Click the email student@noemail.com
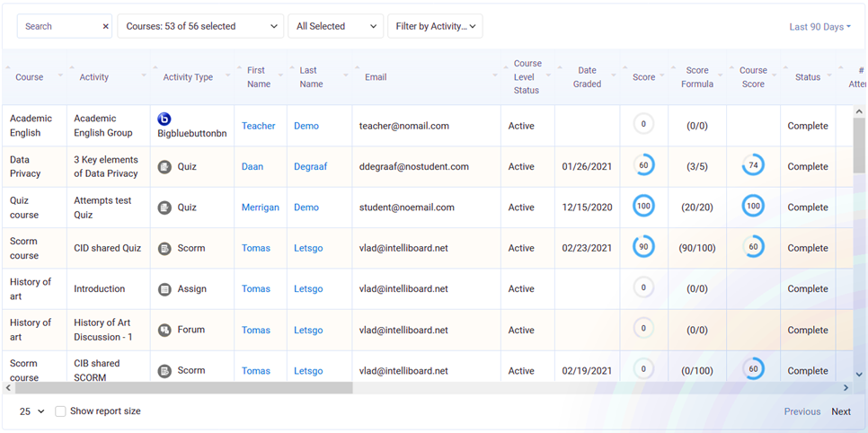Viewport: 868px width, 433px height. [x=407, y=208]
